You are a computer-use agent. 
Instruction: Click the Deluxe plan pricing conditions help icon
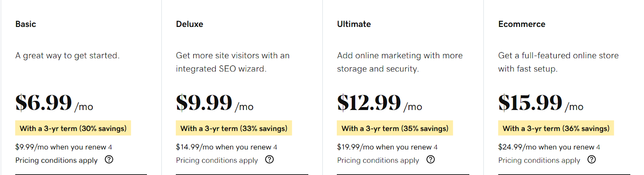pos(269,159)
